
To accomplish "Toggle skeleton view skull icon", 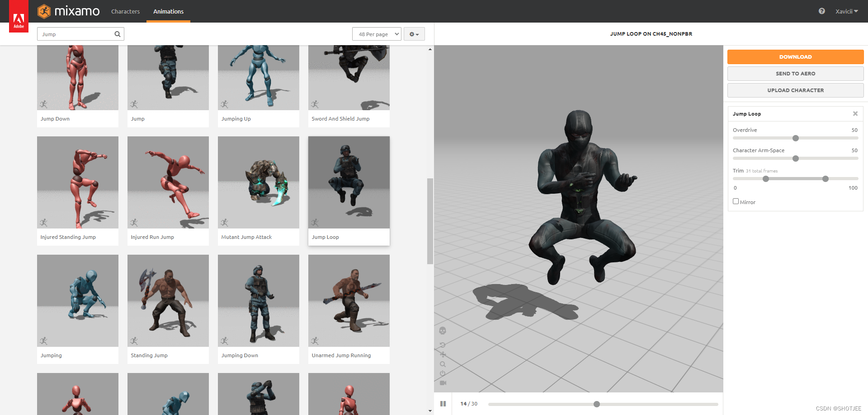I will tap(443, 331).
